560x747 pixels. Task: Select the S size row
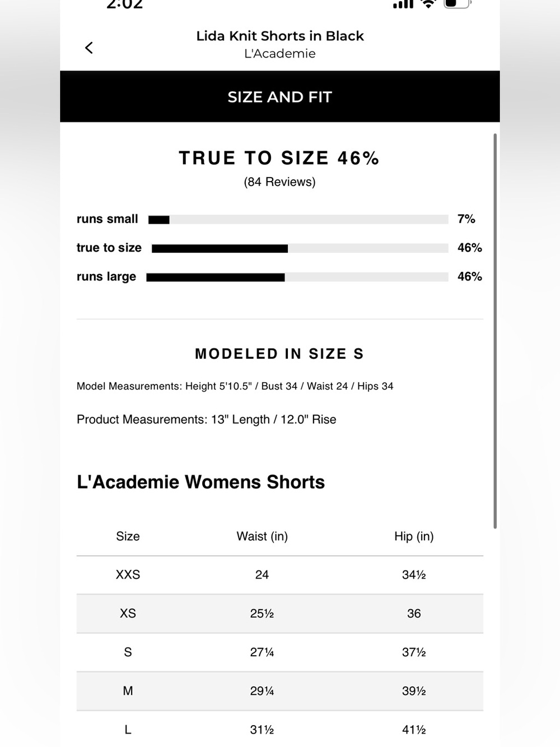pyautogui.click(x=280, y=652)
